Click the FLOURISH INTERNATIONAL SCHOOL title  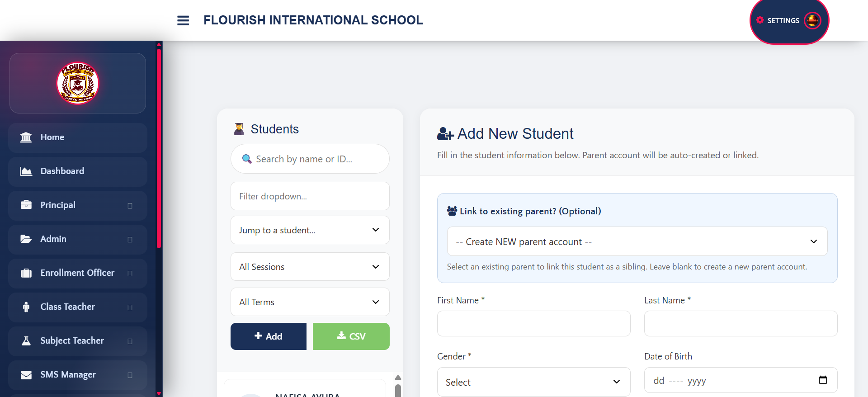(313, 20)
